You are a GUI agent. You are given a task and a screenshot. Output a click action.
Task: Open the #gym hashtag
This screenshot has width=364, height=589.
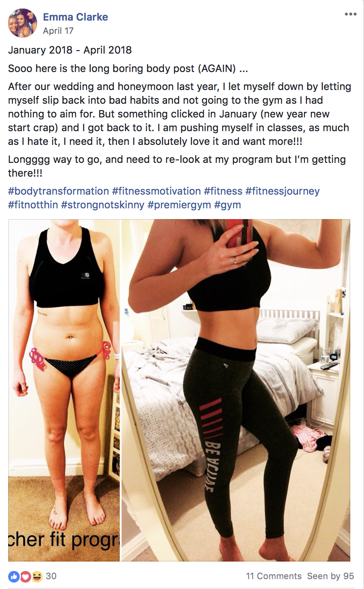227,205
